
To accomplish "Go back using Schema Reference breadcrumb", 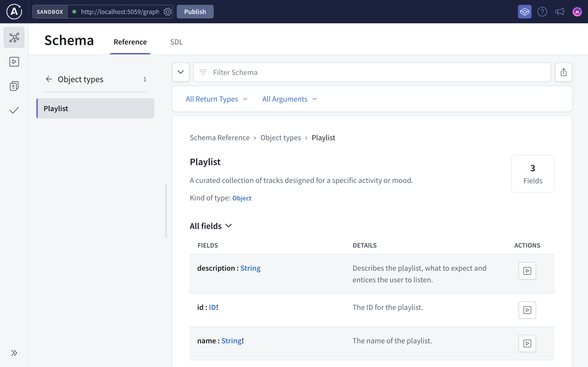I will pos(220,137).
